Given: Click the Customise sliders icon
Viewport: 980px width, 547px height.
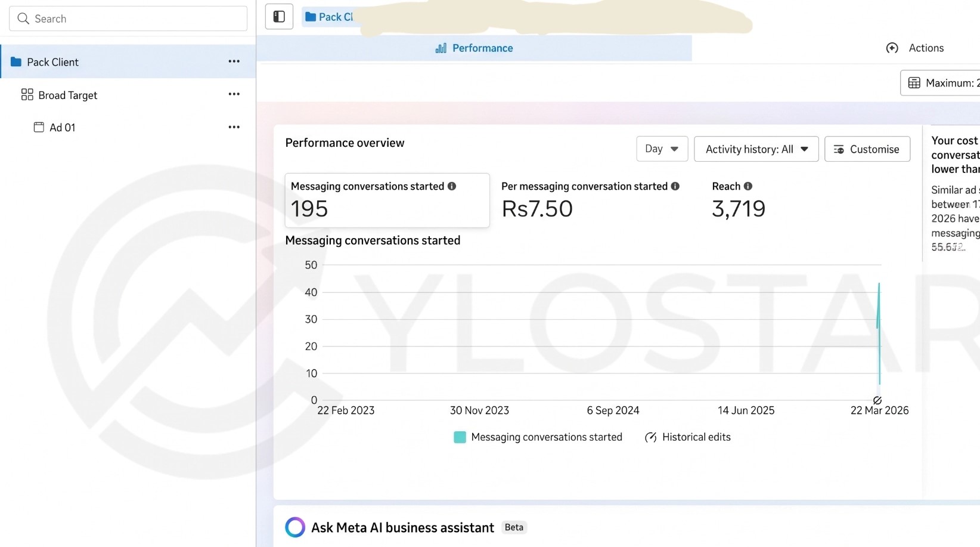Looking at the screenshot, I should click(x=839, y=149).
